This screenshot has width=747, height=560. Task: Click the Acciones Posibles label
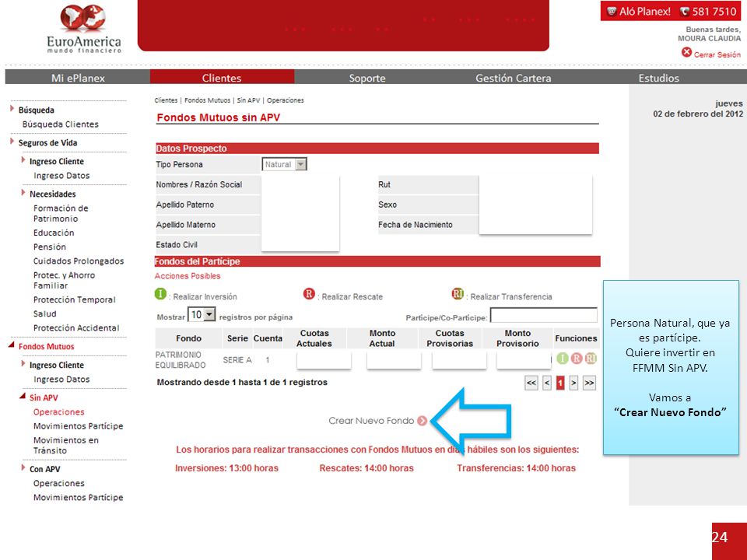188,276
